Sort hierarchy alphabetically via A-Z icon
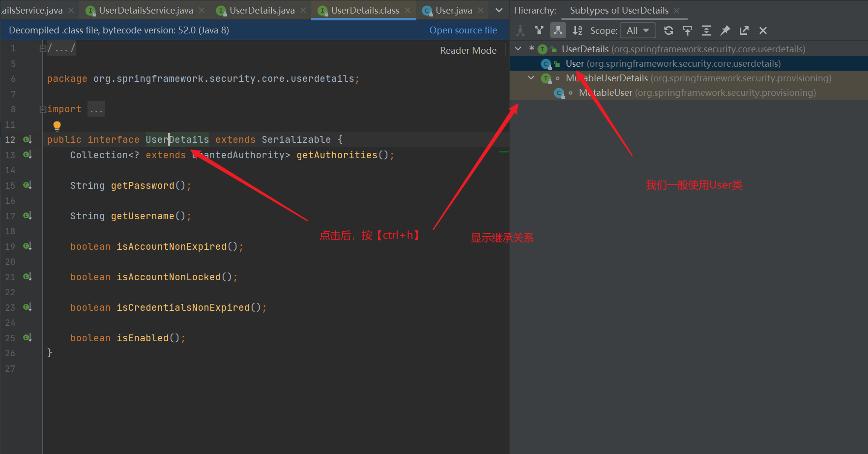 click(x=577, y=30)
